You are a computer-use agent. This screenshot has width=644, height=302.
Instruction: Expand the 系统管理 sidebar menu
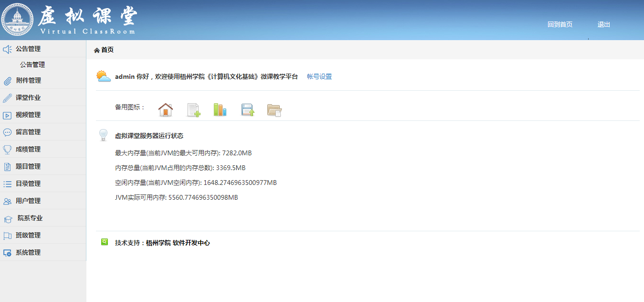pos(28,252)
